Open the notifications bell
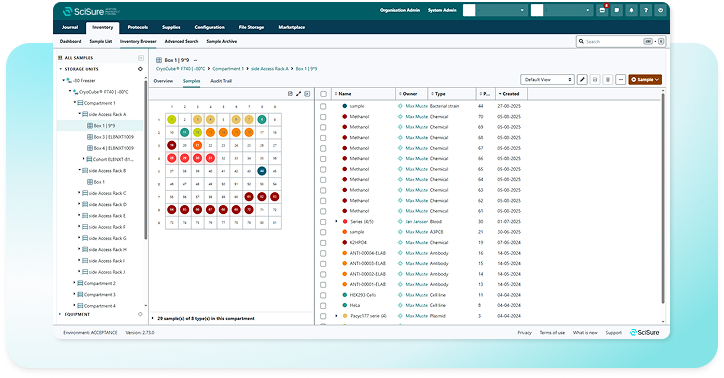This screenshot has height=378, width=724. (x=632, y=10)
